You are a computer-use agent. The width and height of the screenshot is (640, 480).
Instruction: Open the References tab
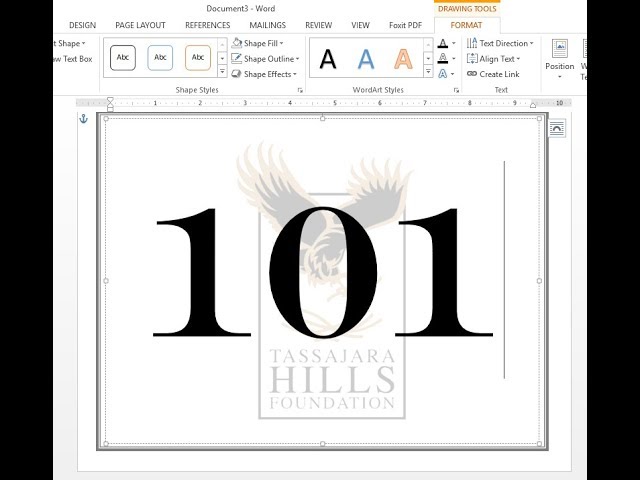click(207, 25)
